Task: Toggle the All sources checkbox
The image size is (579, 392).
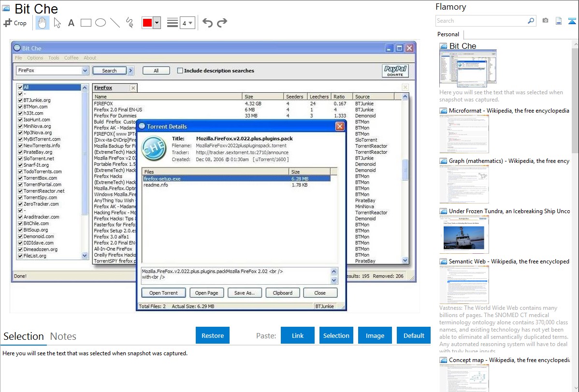Action: (x=20, y=87)
